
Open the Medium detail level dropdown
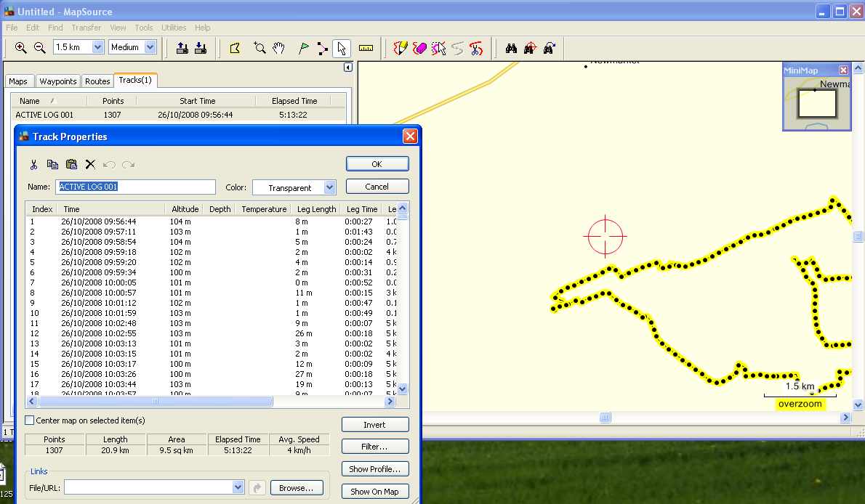(150, 47)
